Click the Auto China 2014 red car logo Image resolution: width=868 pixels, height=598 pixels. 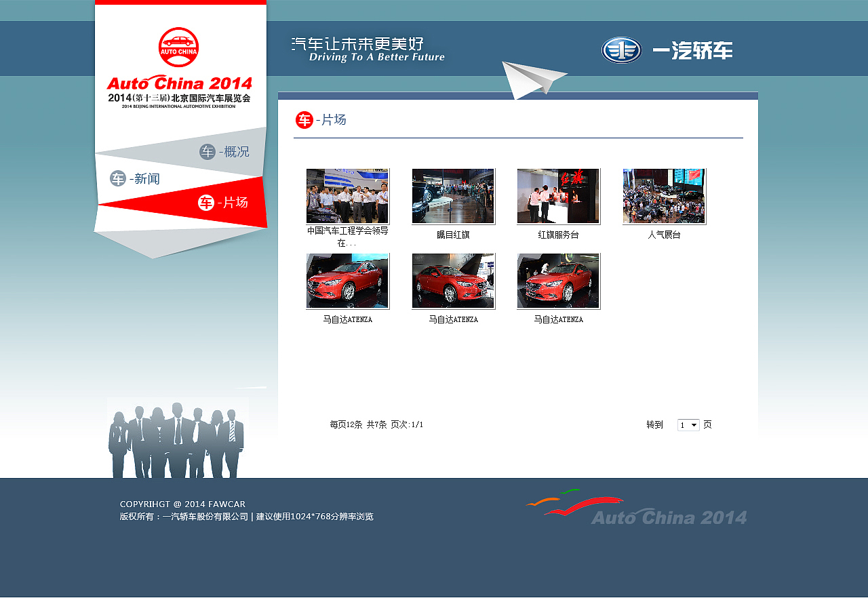tap(179, 47)
